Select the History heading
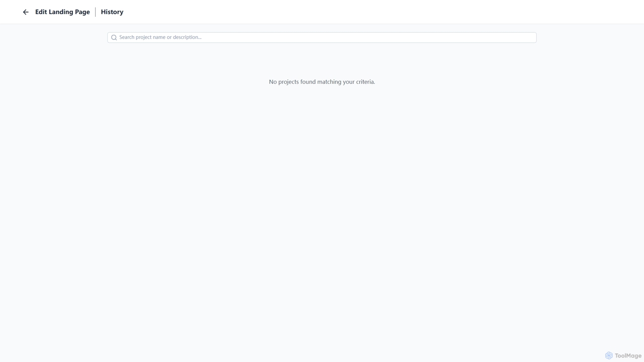Image resolution: width=644 pixels, height=362 pixels. (112, 12)
